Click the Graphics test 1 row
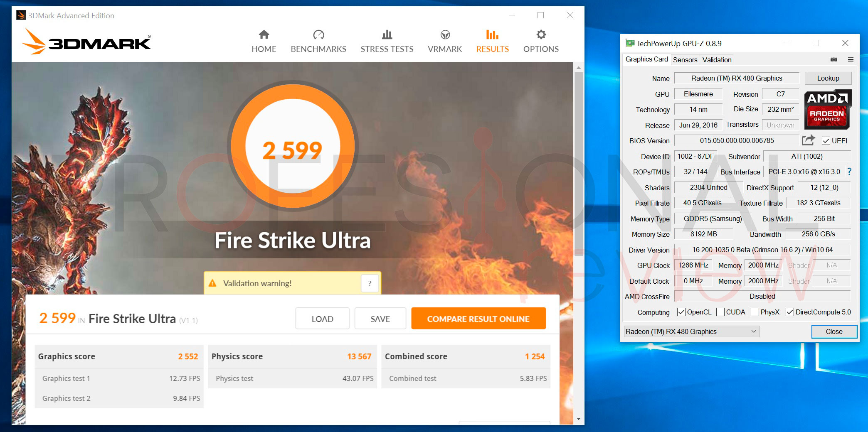The image size is (868, 432). click(119, 378)
